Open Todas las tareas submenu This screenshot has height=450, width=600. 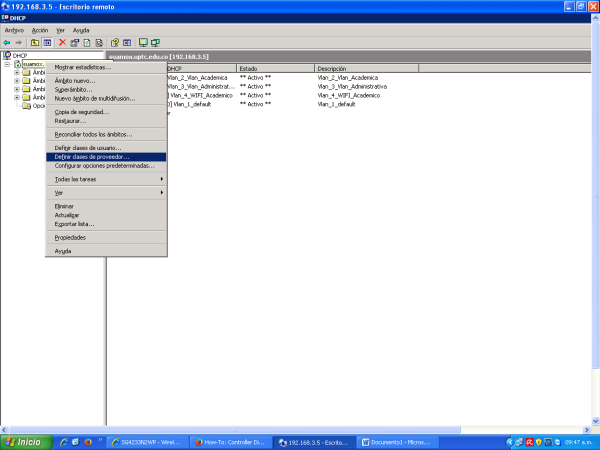pos(106,179)
